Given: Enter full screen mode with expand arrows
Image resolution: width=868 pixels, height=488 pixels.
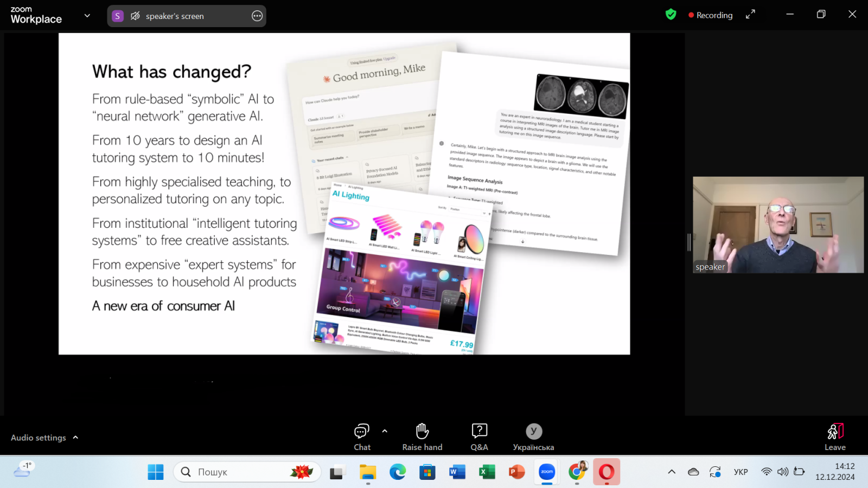Looking at the screenshot, I should [x=750, y=15].
